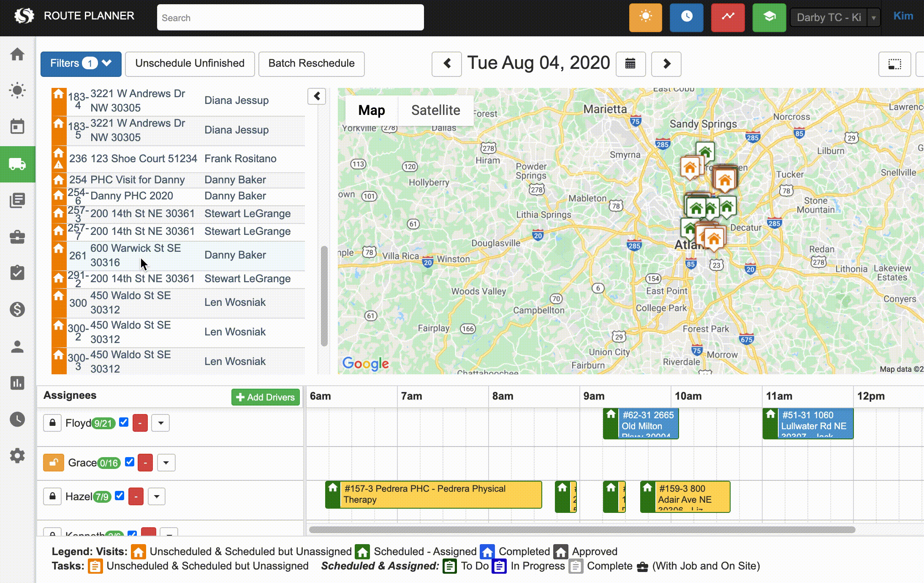Click Unschedule Unfinished button
Viewport: 924px width, 583px height.
point(190,64)
